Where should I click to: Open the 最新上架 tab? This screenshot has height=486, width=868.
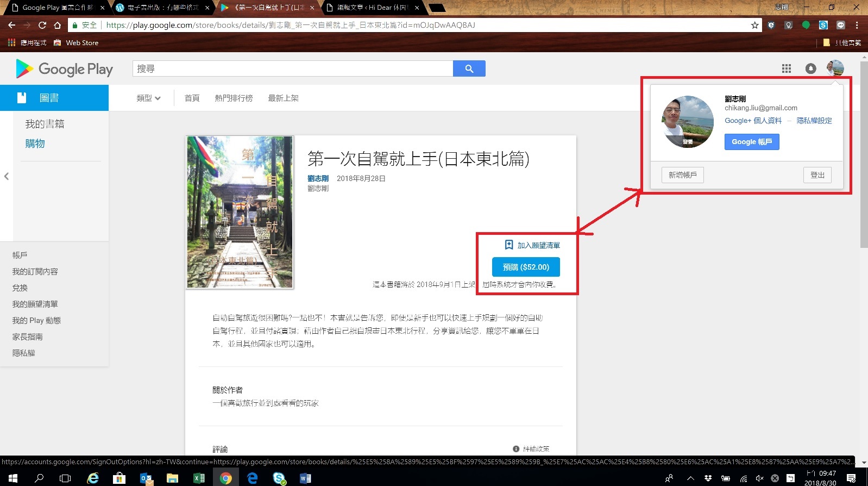(x=283, y=98)
